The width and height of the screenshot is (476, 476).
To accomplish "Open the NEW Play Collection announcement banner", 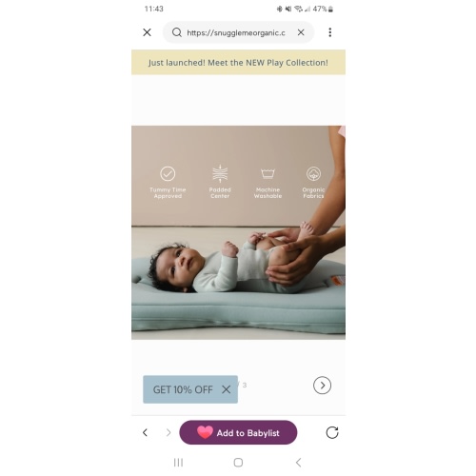I will [x=238, y=62].
